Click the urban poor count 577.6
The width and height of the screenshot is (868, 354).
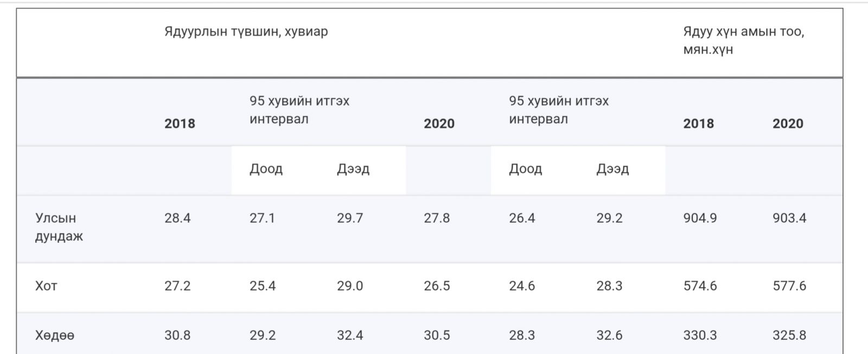click(x=789, y=286)
